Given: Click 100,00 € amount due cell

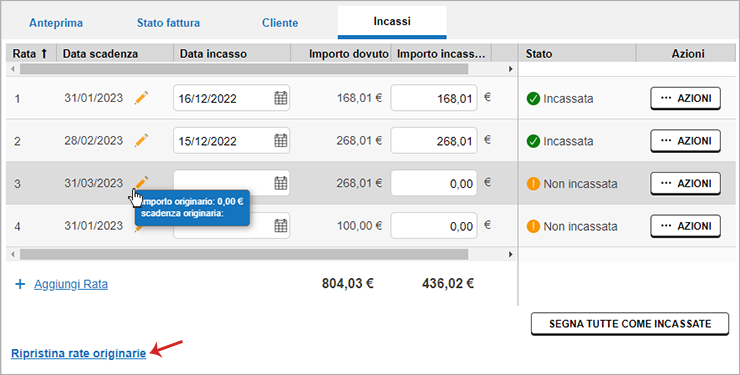Looking at the screenshot, I should pos(359,226).
